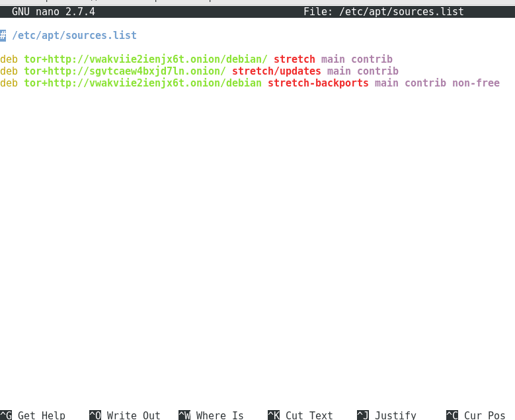Click the 'stretch-backports' suite name
This screenshot has height=420, width=515.
[318, 83]
